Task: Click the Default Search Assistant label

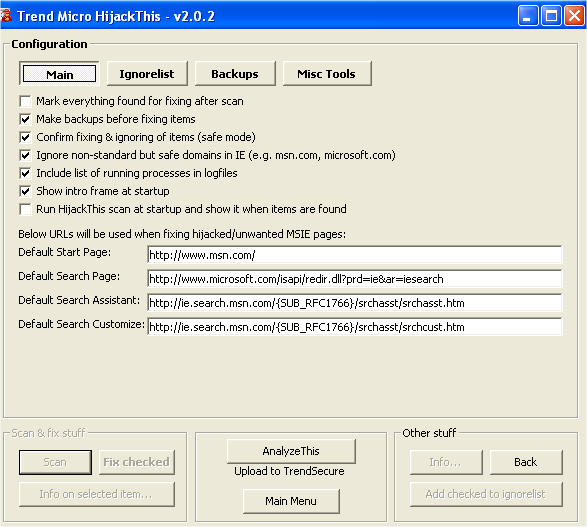Action: pos(79,300)
